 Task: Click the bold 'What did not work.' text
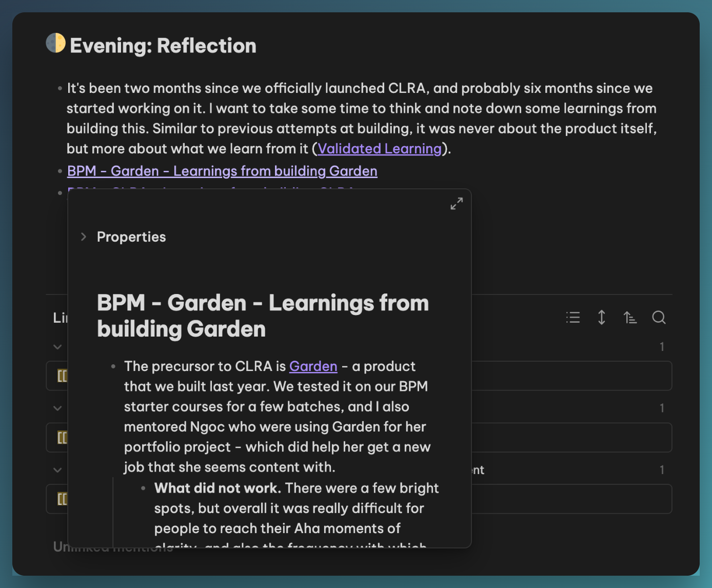coord(217,488)
